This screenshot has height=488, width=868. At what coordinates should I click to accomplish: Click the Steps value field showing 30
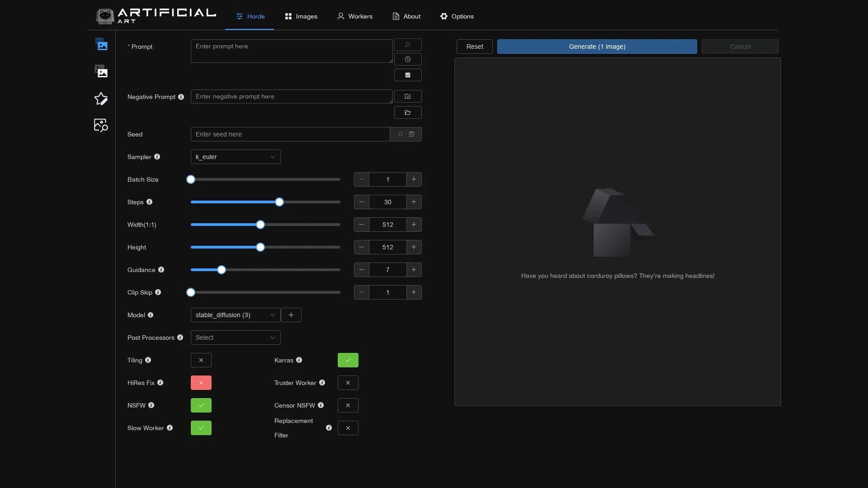[x=388, y=202]
